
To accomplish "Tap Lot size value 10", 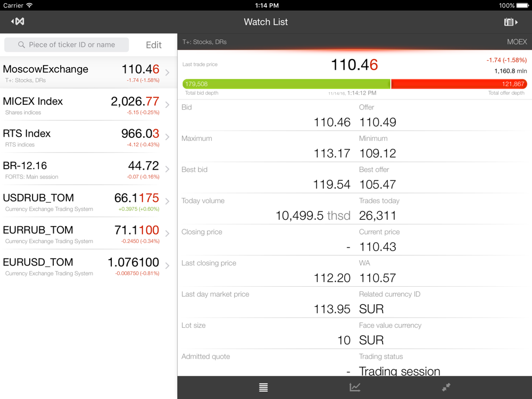I will coord(344,340).
